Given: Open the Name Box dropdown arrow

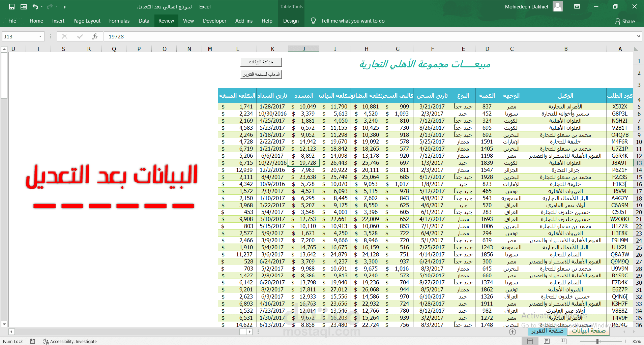Looking at the screenshot, I should pyautogui.click(x=40, y=36).
